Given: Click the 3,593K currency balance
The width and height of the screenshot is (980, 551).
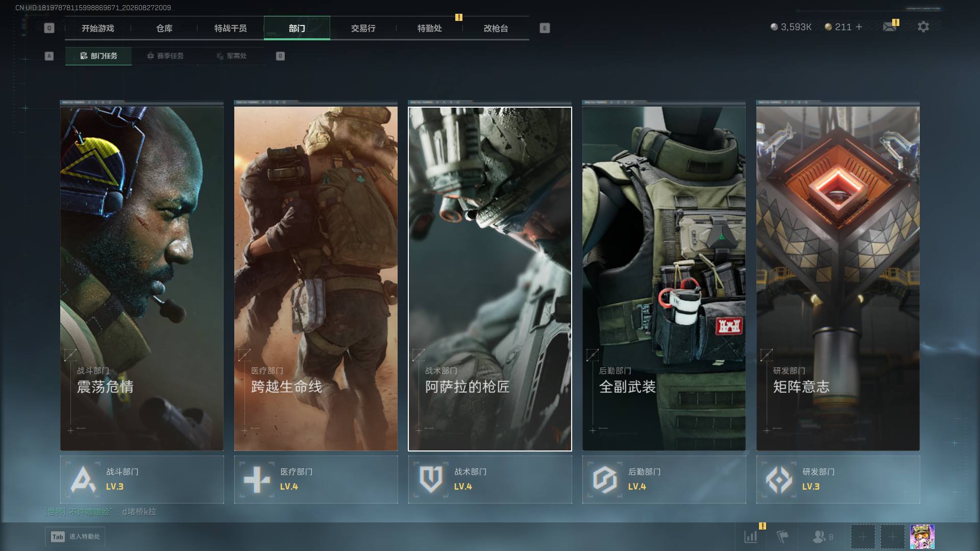Looking at the screenshot, I should [x=796, y=27].
